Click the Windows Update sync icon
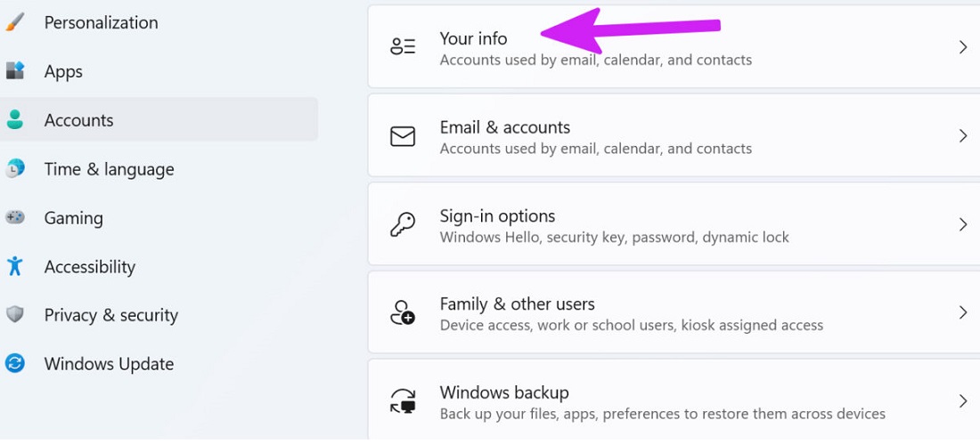Screen dimensions: 980x445 click(14, 363)
